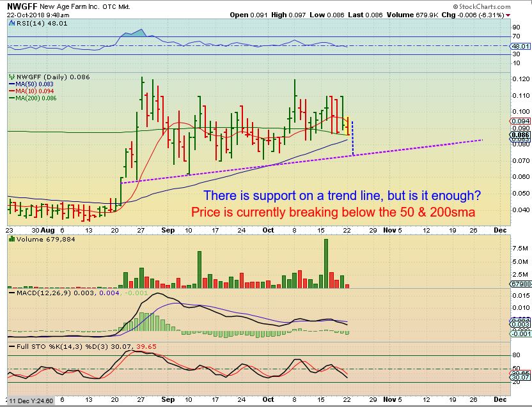Click the MA(200) 0.086 legend entry
Image resolution: width=532 pixels, height=407 pixels.
pos(36,98)
